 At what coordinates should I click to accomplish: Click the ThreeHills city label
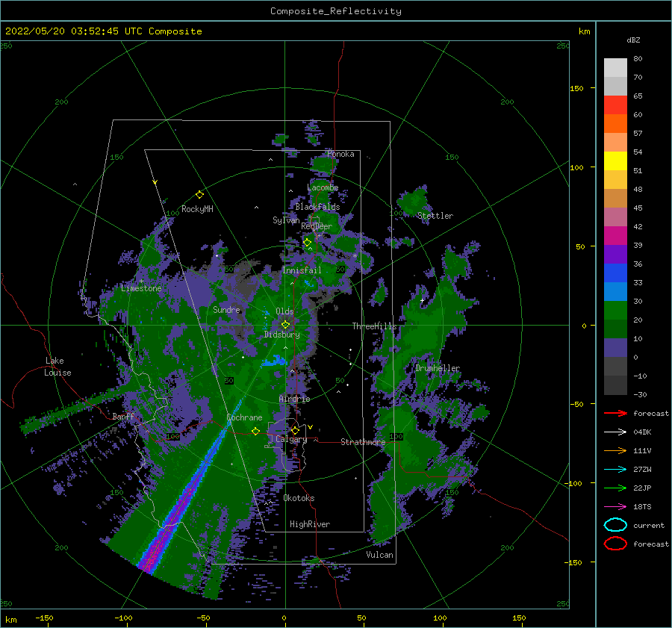pyautogui.click(x=375, y=326)
